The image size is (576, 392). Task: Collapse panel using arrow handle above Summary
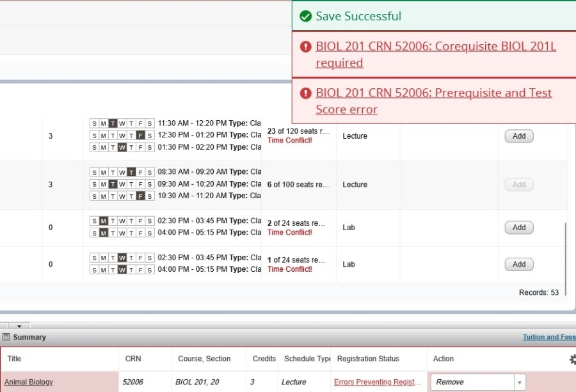[x=19, y=326]
